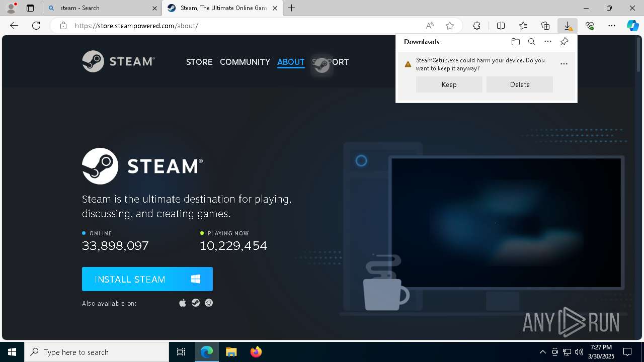Keep the SteamSetup.exe download

pos(449,84)
